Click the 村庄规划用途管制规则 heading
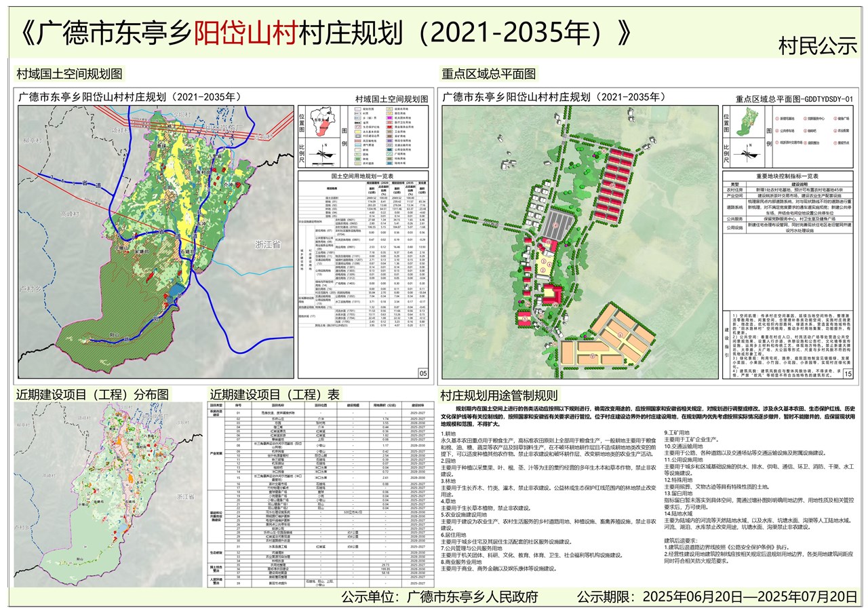Screen dimensions: 868x614 click(x=498, y=395)
